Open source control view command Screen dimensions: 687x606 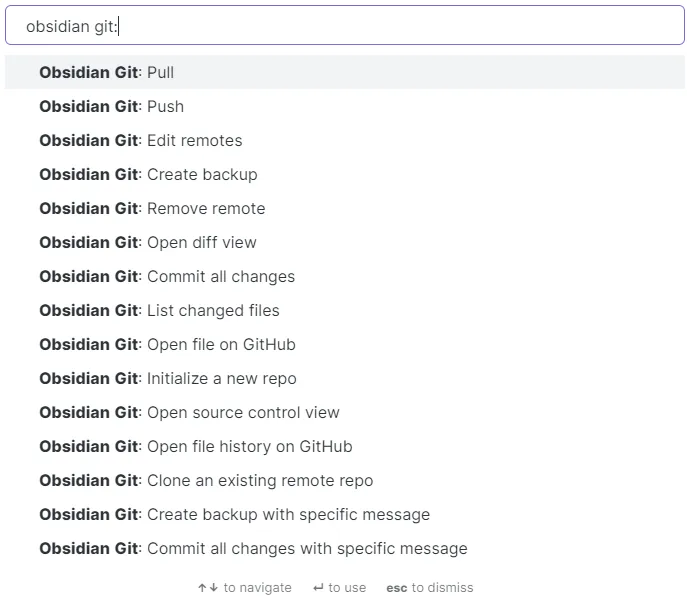(x=189, y=412)
